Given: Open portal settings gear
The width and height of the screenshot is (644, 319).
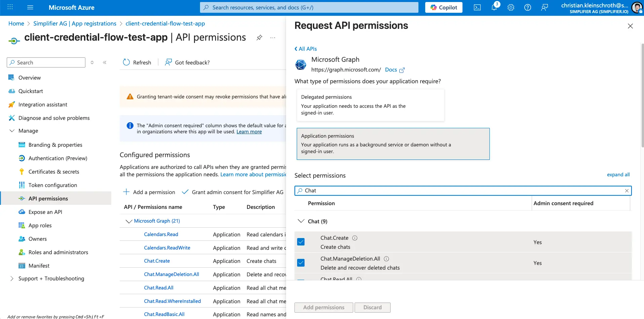Looking at the screenshot, I should point(511,7).
